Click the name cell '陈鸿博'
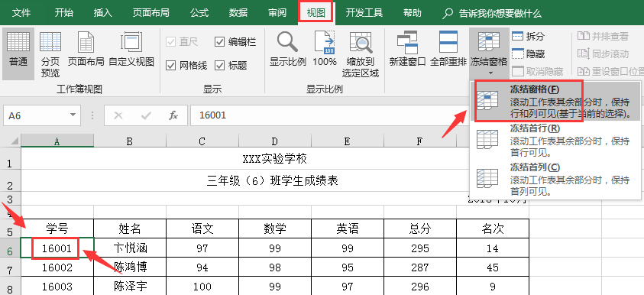 click(130, 267)
